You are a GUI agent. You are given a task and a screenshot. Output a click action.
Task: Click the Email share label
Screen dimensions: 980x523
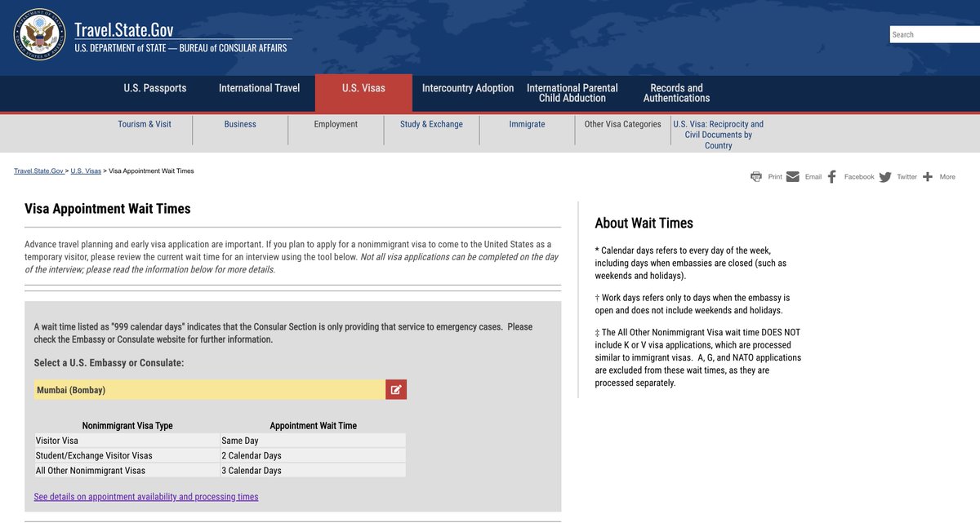click(813, 177)
